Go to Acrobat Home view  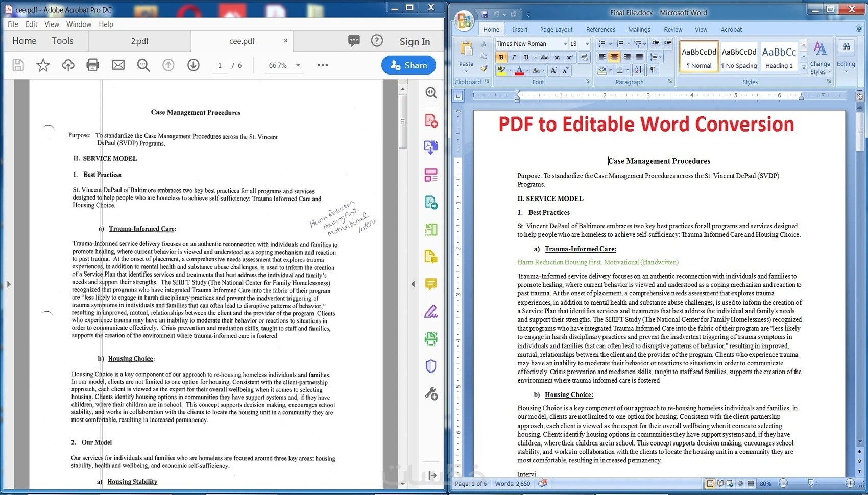(25, 41)
